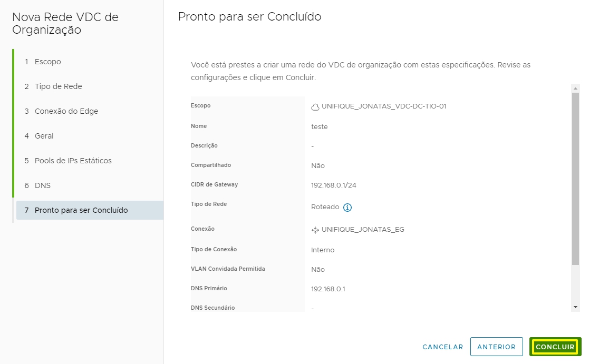Click the CONCLUIR button

555,347
